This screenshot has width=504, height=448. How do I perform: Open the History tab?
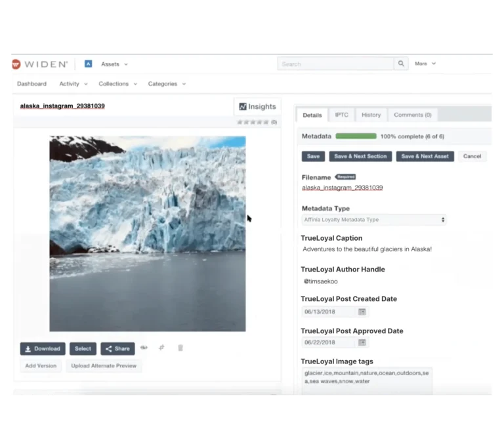pos(371,115)
